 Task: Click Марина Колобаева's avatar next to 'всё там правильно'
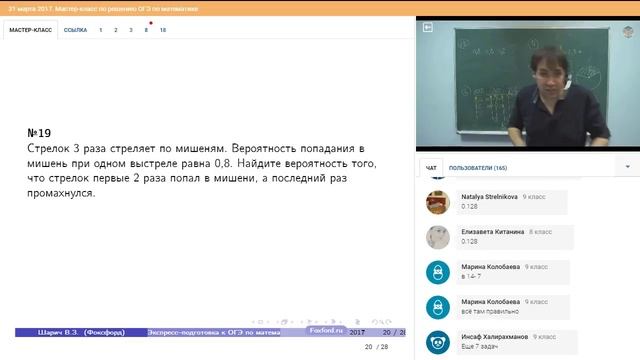click(438, 307)
